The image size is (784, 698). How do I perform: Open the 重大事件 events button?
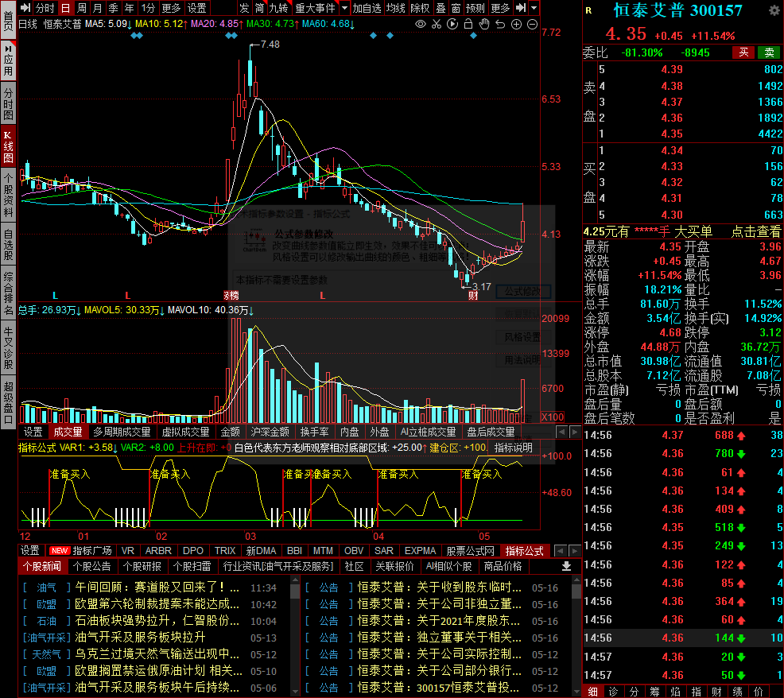316,8
